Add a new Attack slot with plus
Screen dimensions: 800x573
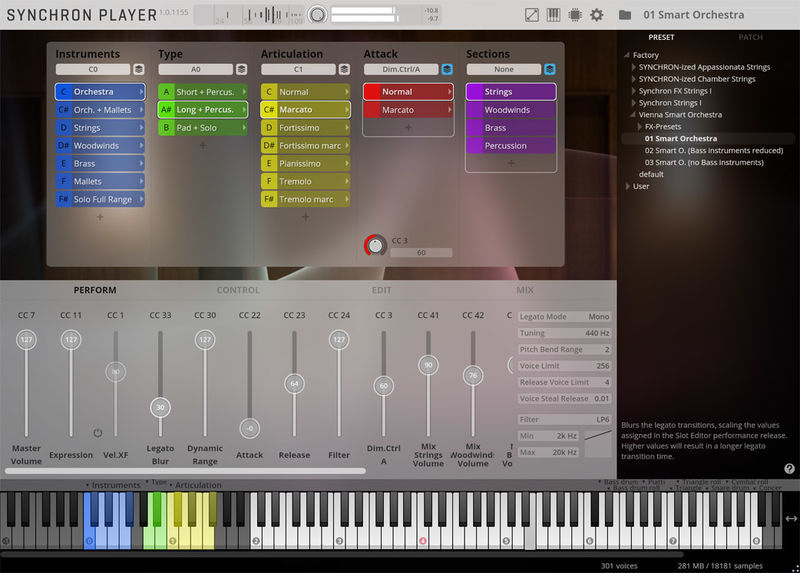(x=408, y=128)
